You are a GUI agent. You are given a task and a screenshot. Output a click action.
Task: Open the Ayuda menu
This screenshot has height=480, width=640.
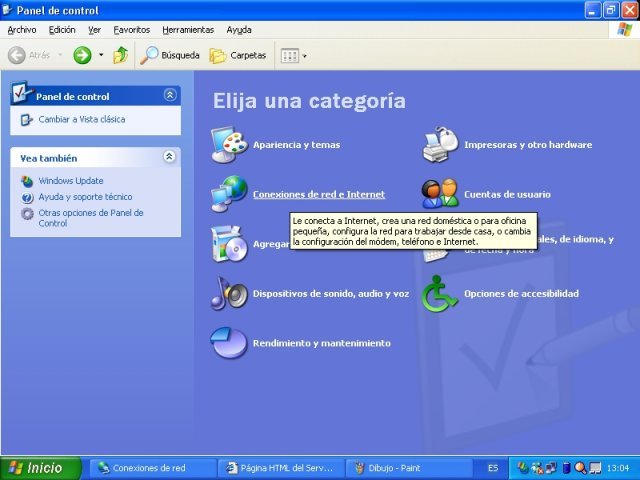pos(239,30)
